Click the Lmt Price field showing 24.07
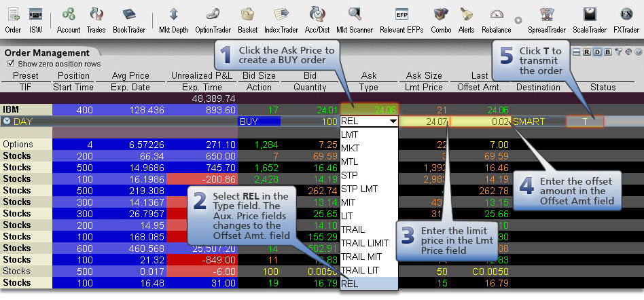 (424, 121)
